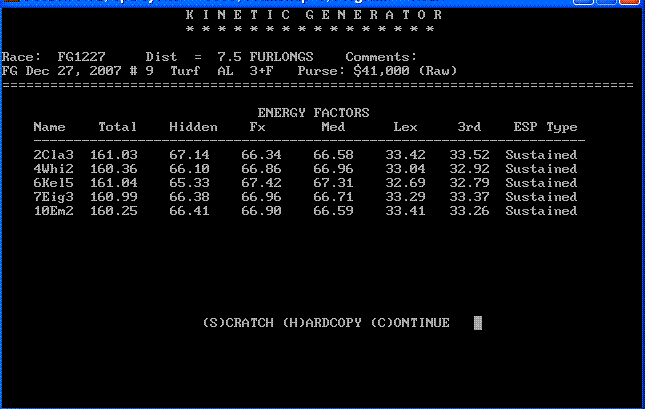This screenshot has width=645, height=409.
Task: Click Sustained in the 2Cla3 row
Action: (x=541, y=155)
